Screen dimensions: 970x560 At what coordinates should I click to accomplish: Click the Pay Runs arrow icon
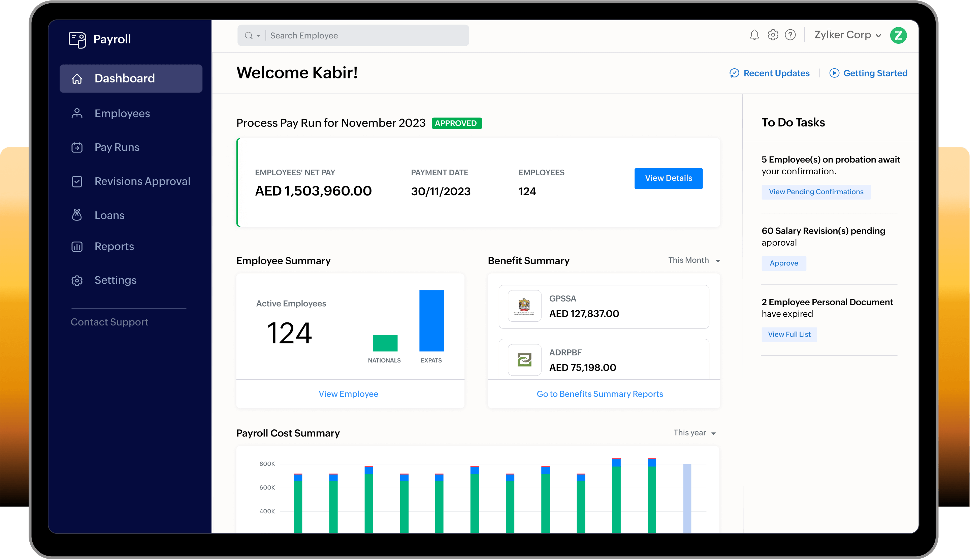point(77,147)
